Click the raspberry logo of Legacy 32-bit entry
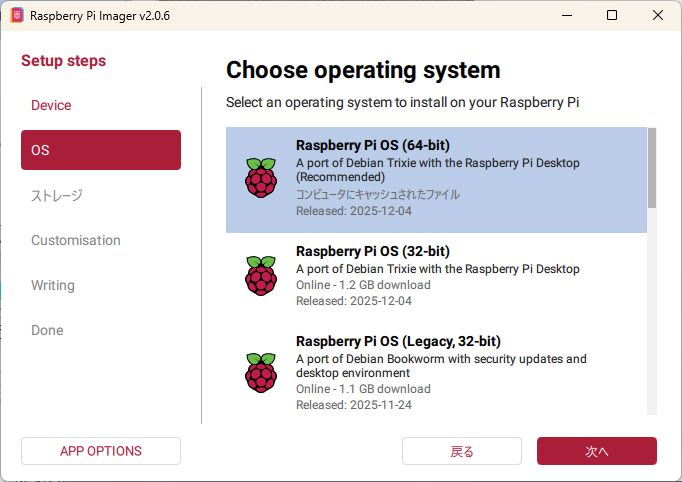The height and width of the screenshot is (482, 682). (x=261, y=373)
